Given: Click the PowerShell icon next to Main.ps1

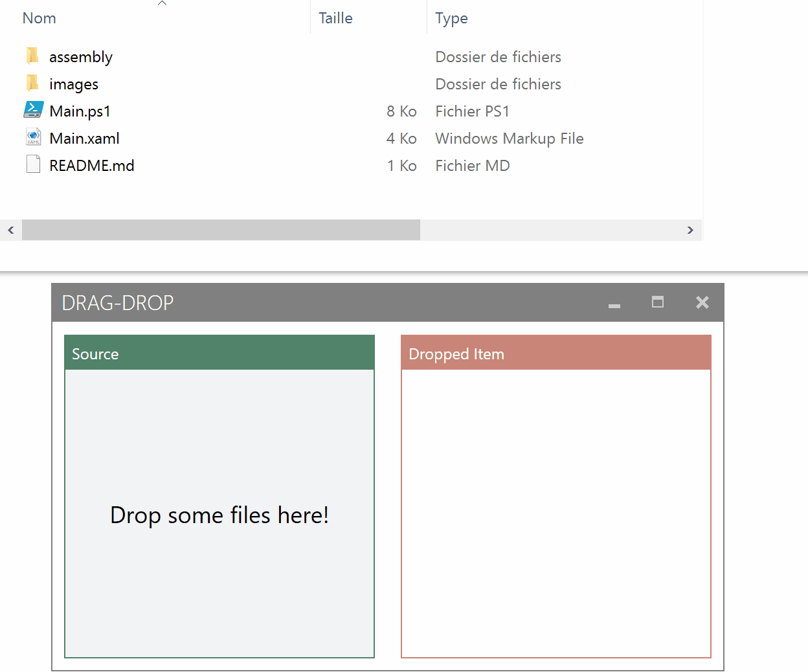Looking at the screenshot, I should coord(33,110).
